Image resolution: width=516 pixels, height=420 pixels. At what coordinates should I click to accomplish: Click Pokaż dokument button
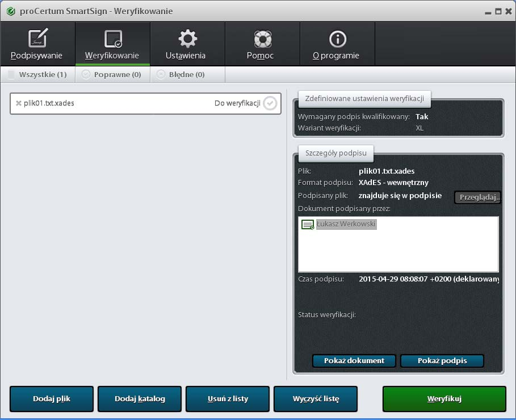[x=354, y=361]
